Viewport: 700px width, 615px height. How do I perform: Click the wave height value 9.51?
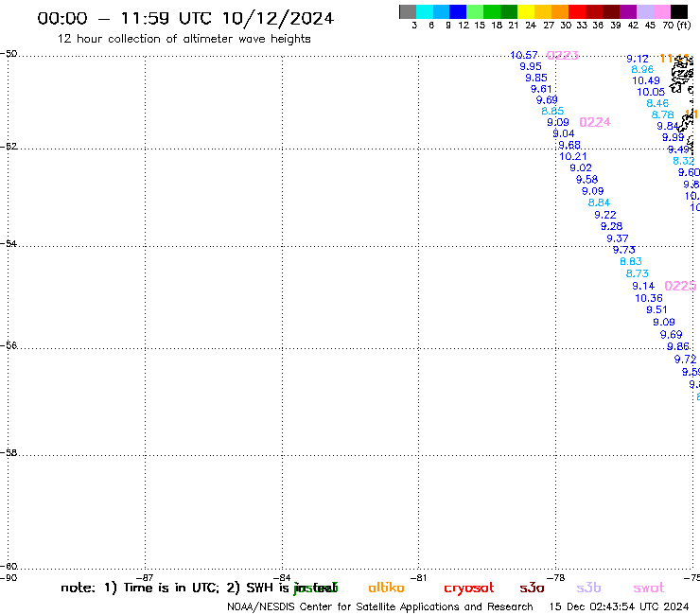tap(656, 309)
